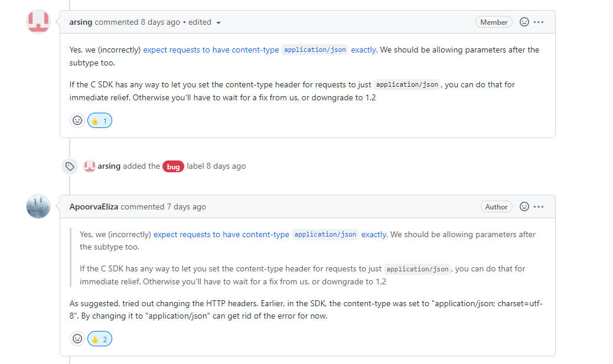Click application/json code link in arsing's comment
Screen dimensions: 613x364
coord(315,50)
